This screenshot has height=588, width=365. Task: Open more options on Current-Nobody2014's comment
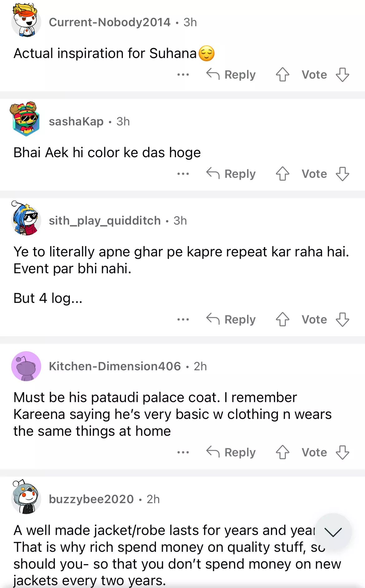pos(183,75)
